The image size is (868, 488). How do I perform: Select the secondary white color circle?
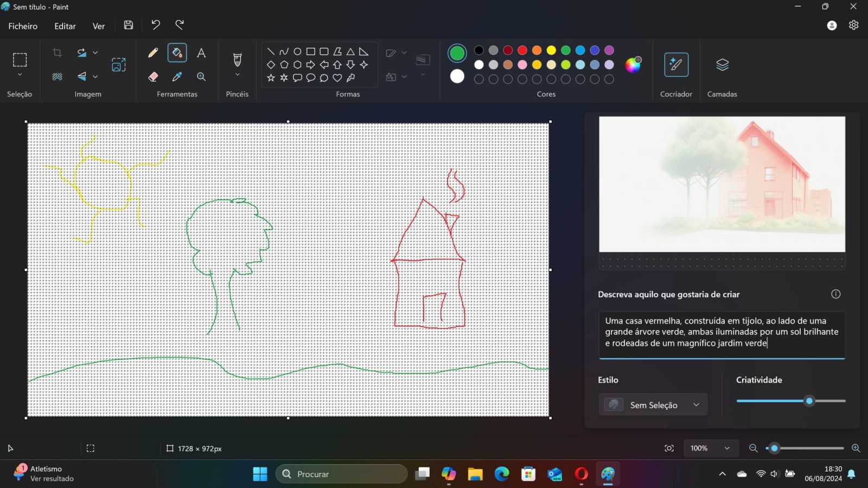point(457,76)
